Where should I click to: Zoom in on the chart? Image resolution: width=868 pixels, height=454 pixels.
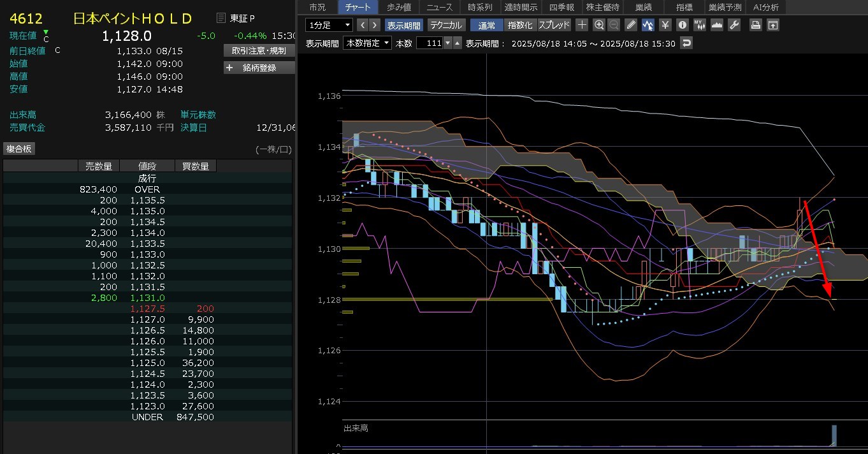599,25
